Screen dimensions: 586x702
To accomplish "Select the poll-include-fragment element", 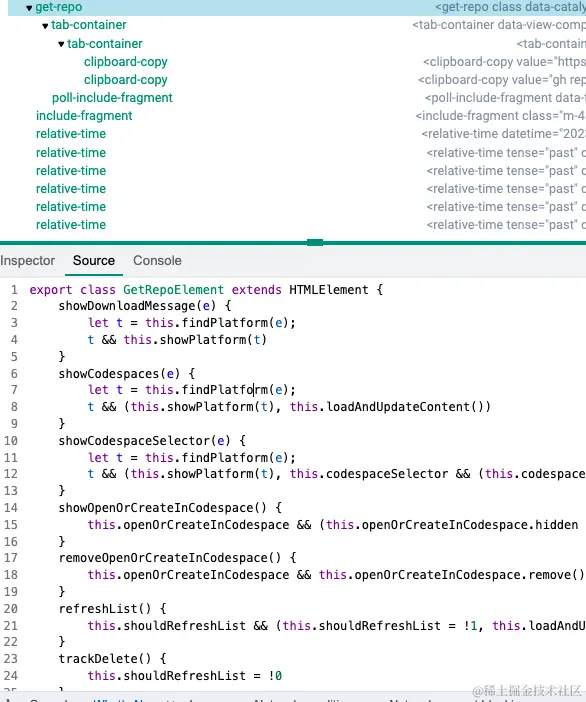I will pyautogui.click(x=112, y=98).
